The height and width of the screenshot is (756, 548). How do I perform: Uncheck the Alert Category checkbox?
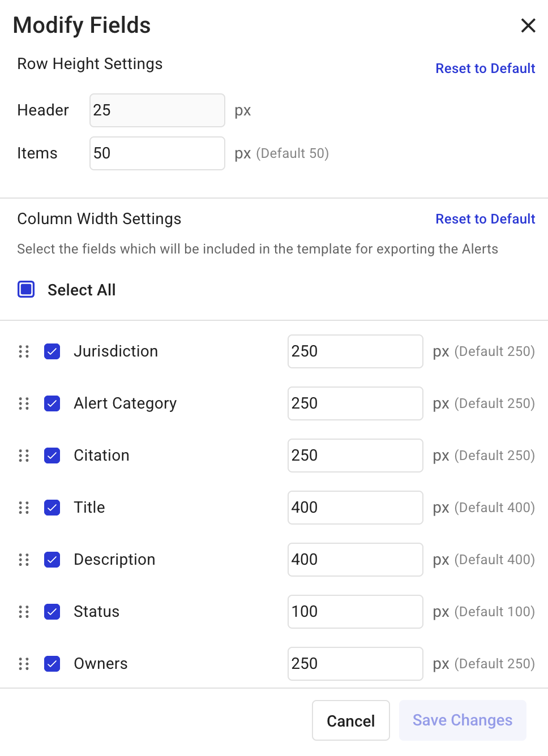52,403
